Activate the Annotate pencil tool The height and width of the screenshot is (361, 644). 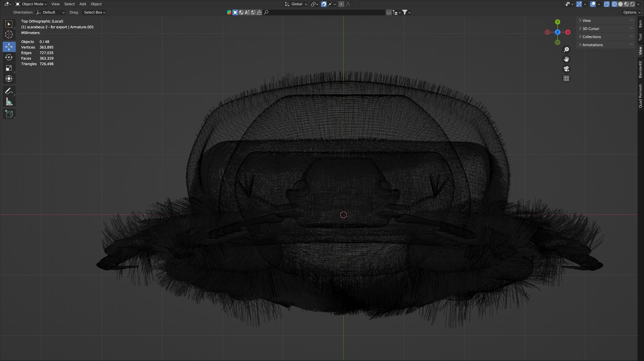(x=9, y=91)
